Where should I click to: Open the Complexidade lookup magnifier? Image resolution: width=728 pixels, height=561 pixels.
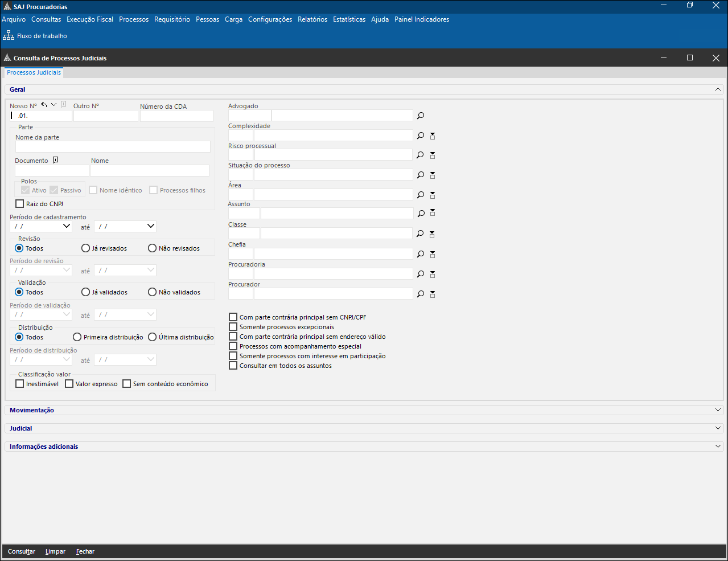click(x=421, y=136)
